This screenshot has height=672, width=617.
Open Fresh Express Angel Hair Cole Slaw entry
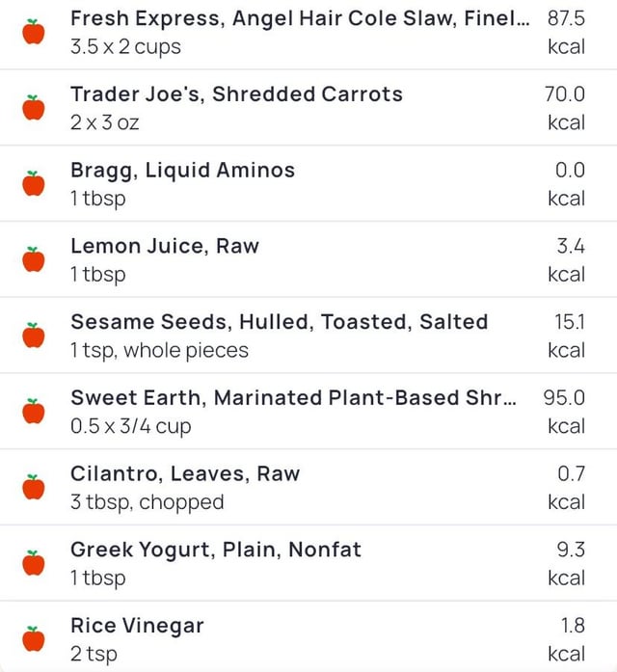coord(299,18)
